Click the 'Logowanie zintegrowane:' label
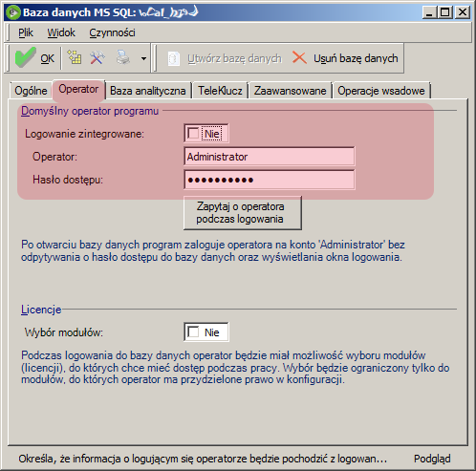 84,134
